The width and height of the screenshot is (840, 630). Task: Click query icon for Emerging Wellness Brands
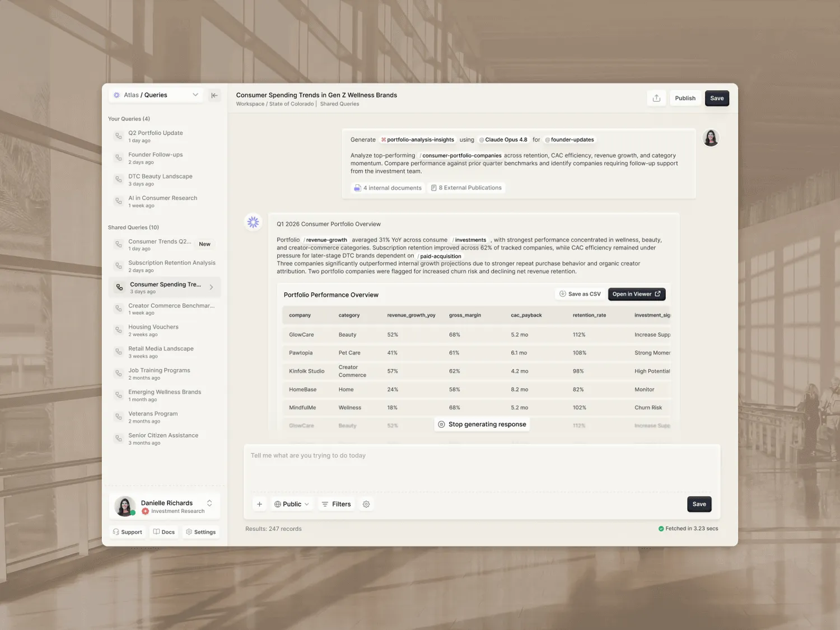click(x=118, y=395)
